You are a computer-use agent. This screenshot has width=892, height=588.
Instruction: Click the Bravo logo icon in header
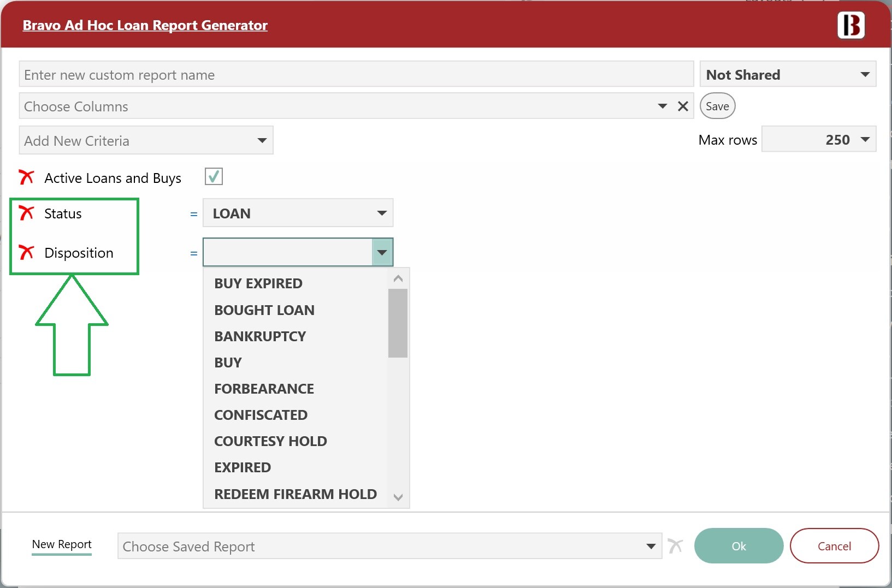(x=851, y=25)
